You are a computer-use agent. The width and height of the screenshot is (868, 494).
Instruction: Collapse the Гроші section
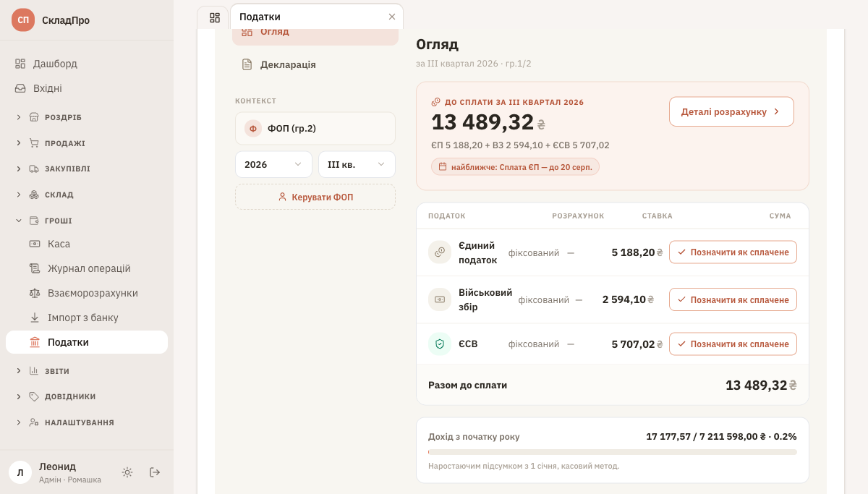click(x=87, y=221)
